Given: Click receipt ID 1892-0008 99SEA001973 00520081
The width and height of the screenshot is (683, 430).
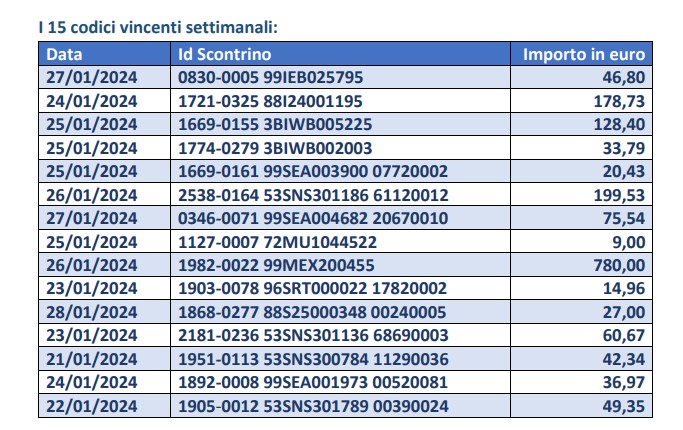Looking at the screenshot, I should point(313,383).
